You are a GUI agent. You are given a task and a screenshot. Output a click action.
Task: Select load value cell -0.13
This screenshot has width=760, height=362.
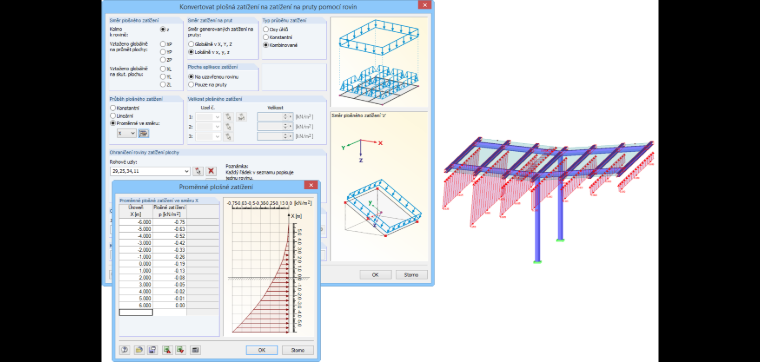point(169,270)
